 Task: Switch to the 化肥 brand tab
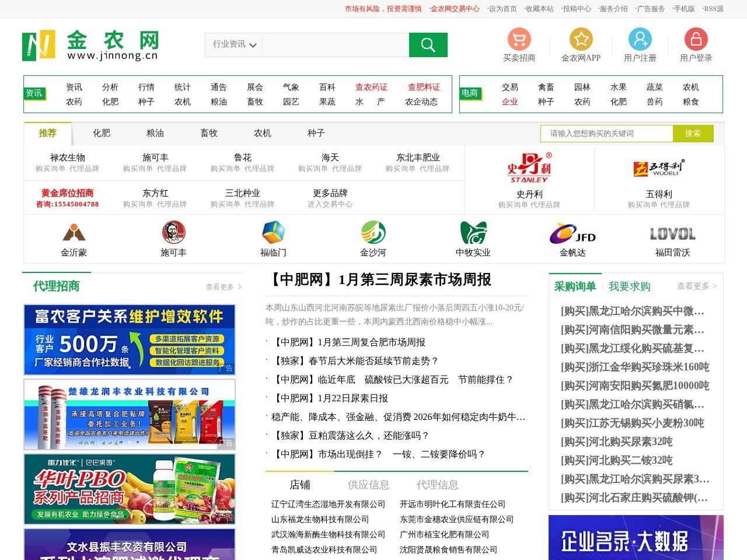coord(102,134)
